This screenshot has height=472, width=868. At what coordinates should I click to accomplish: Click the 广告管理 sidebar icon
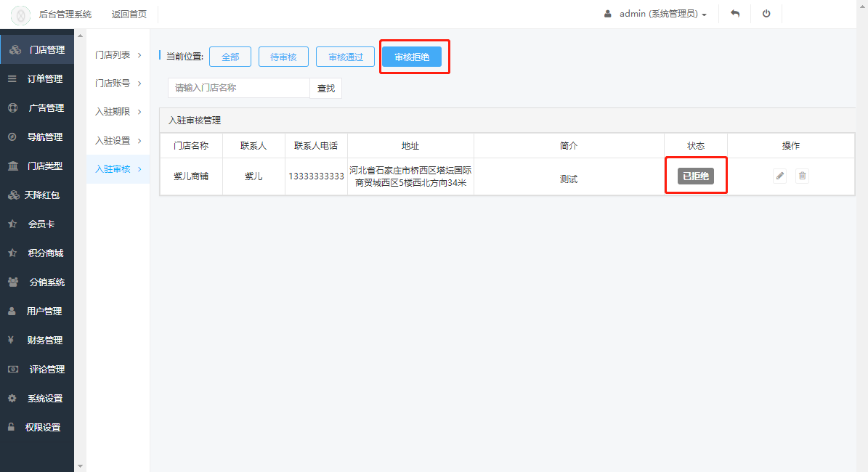(13, 108)
